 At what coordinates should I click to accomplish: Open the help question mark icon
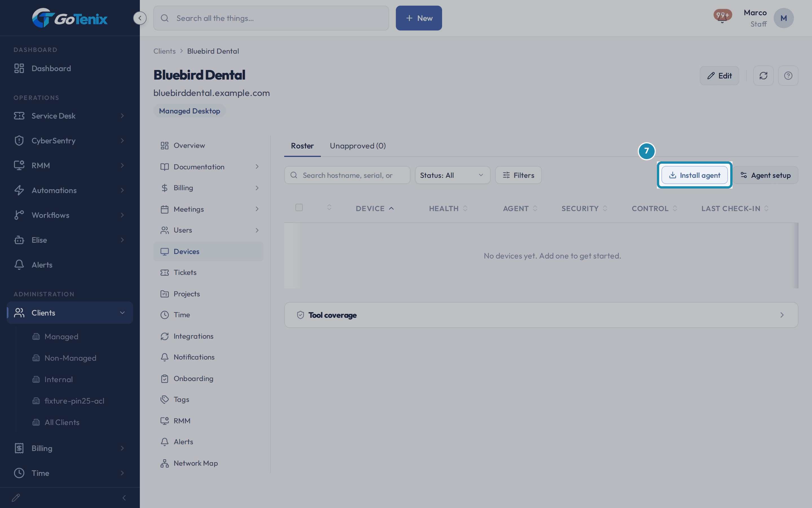pyautogui.click(x=788, y=76)
